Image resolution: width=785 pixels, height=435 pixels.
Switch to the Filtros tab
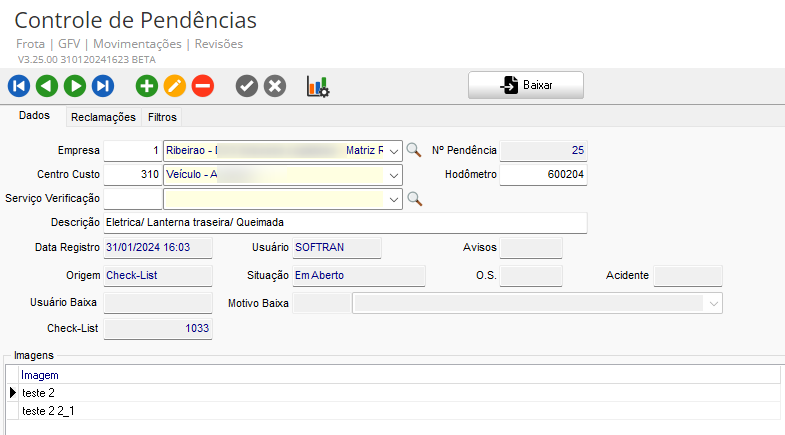click(x=162, y=117)
